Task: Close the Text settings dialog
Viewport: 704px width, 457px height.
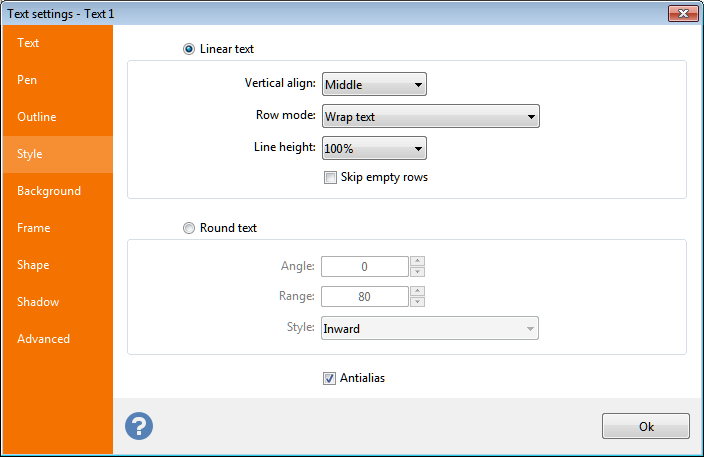Action: (x=682, y=13)
